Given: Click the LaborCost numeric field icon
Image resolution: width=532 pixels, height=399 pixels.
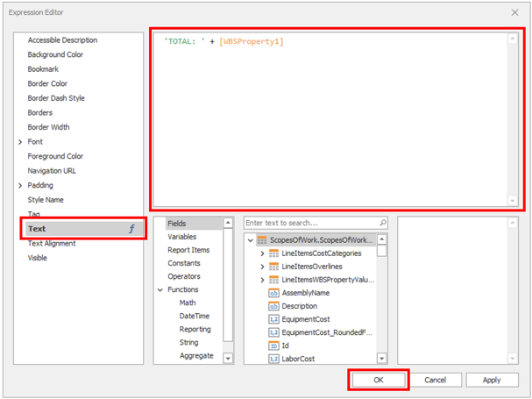Looking at the screenshot, I should 273,359.
